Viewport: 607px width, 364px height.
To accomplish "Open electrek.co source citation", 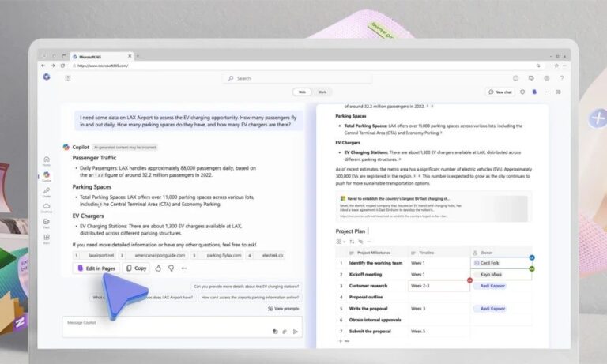I will click(x=266, y=255).
